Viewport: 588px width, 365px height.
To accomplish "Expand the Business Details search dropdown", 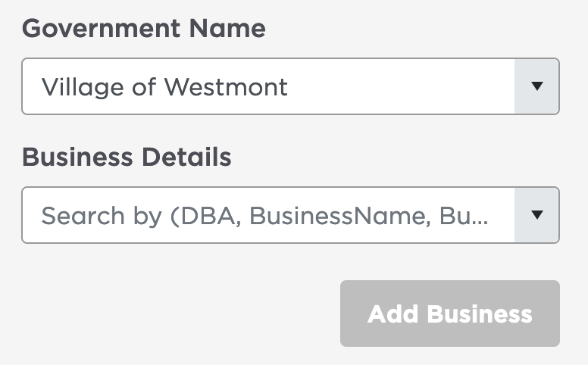I will pyautogui.click(x=291, y=215).
